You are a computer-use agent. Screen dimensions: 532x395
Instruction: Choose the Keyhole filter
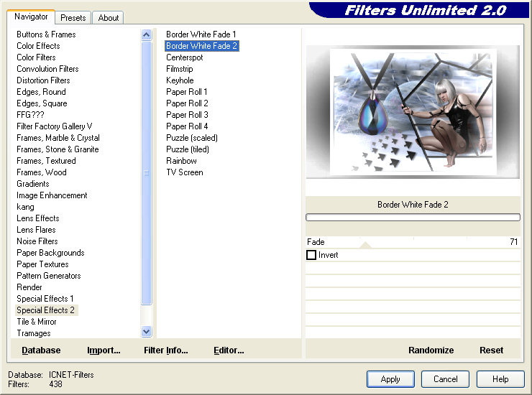[180, 80]
